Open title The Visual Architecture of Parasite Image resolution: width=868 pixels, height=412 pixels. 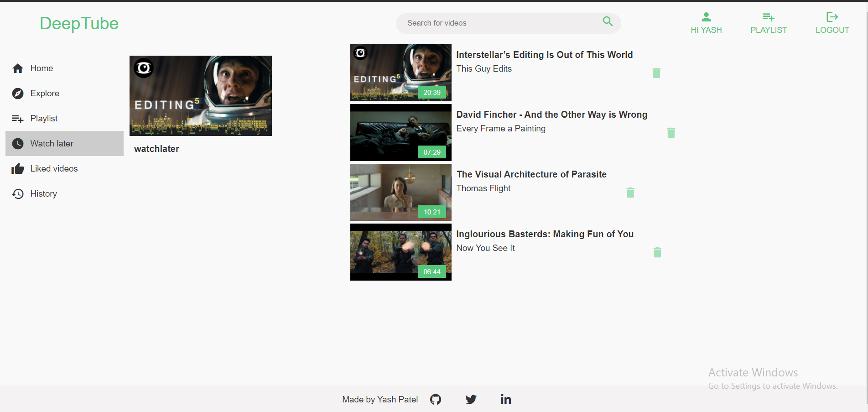point(531,174)
